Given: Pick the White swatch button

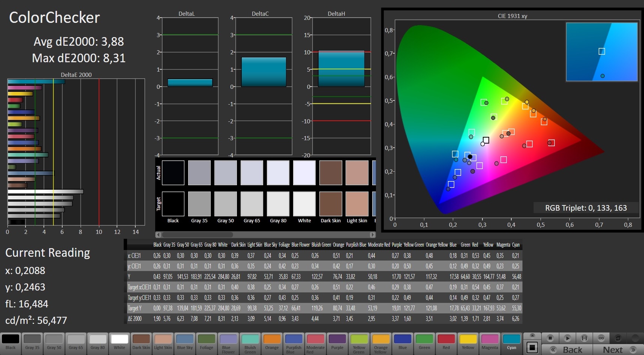Looking at the screenshot, I should [x=120, y=343].
